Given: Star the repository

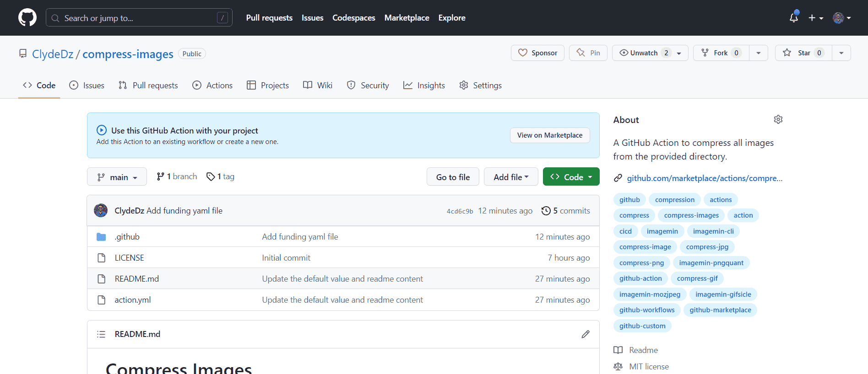Looking at the screenshot, I should tap(803, 53).
